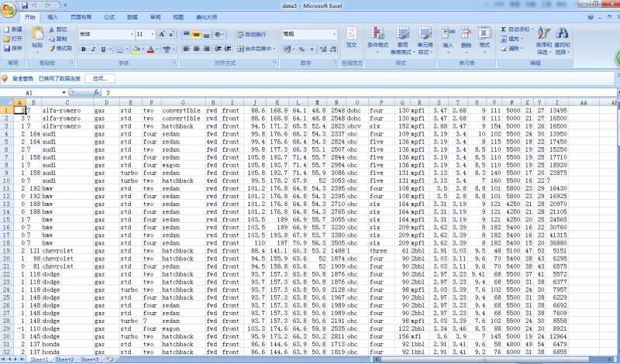This screenshot has height=364, width=620.
Task: Apply the red font color A
Action: click(x=150, y=49)
